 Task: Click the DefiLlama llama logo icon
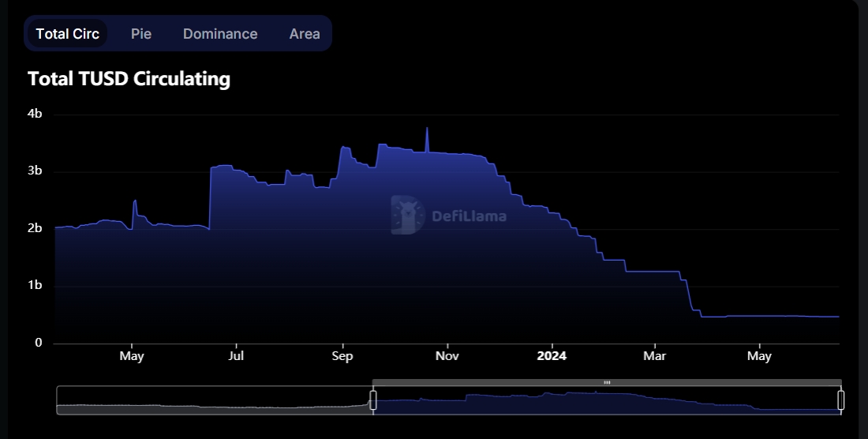407,216
